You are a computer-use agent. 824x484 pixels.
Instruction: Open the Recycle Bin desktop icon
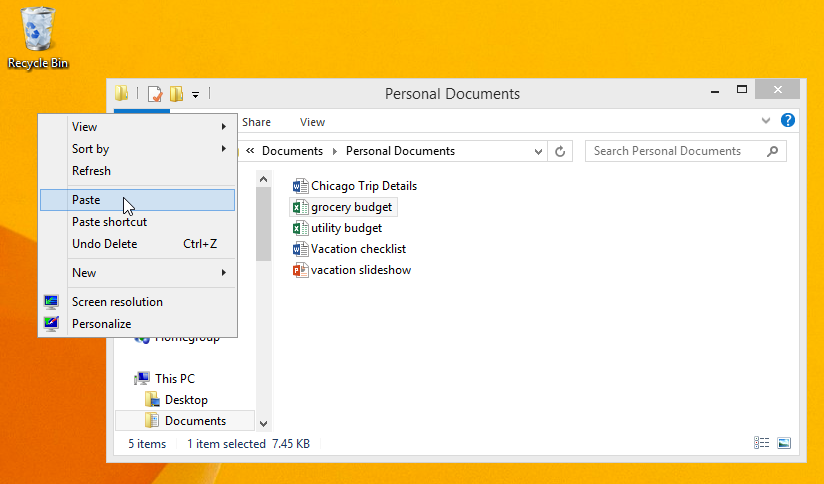38,37
